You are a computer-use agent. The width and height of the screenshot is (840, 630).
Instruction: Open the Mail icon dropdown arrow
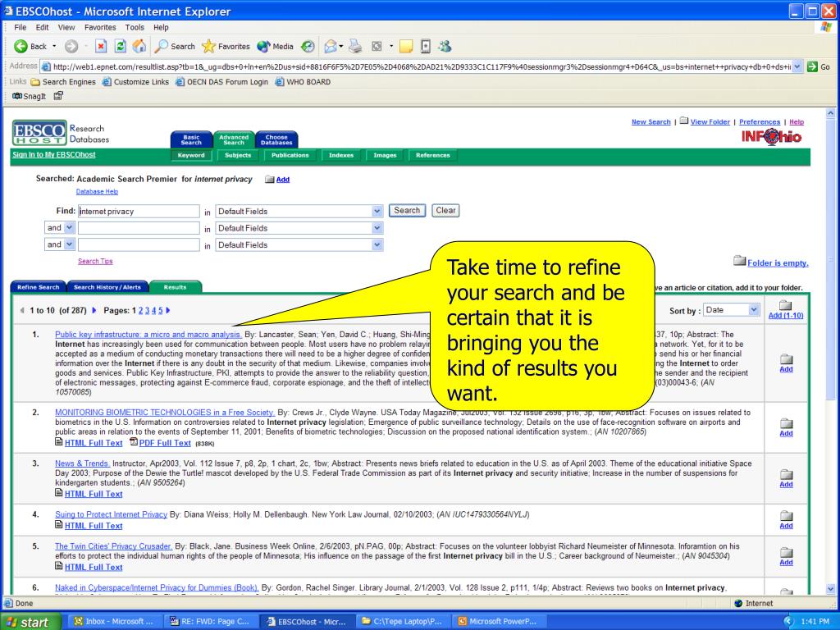[x=341, y=47]
